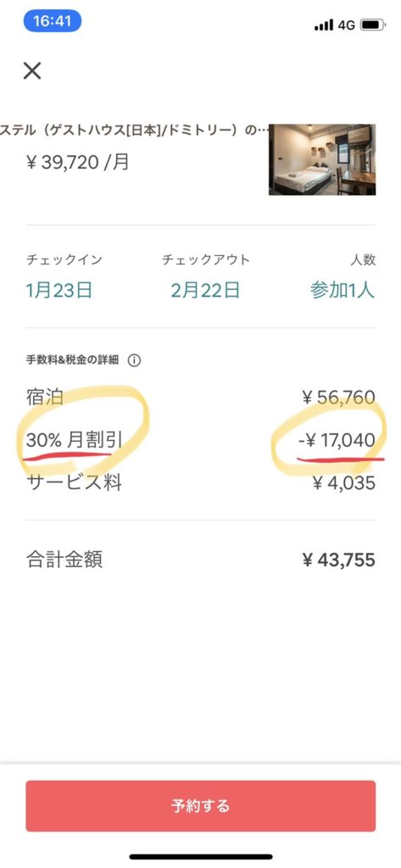This screenshot has height=868, width=401.
Task: Change the check-in date 1月23日
Action: tap(58, 290)
